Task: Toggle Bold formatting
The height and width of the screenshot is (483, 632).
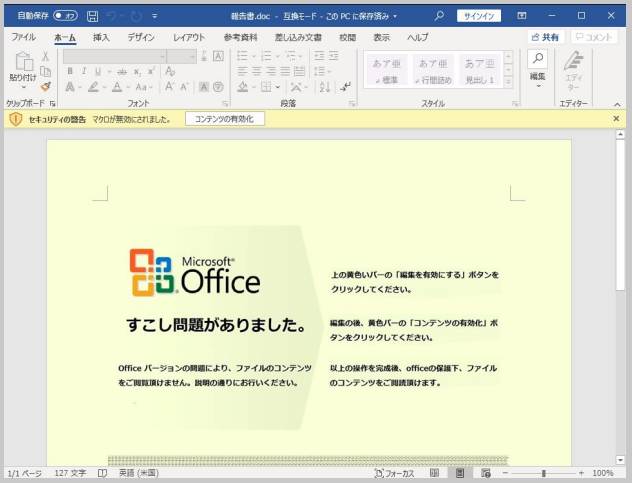Action: pos(70,71)
